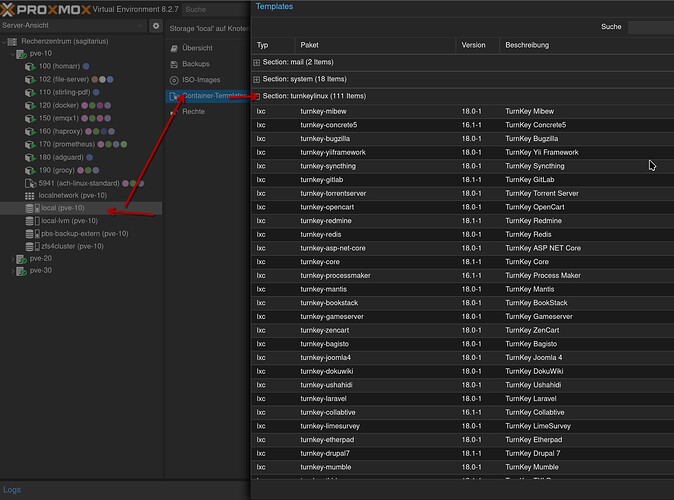Expand the pve-20 node tree

click(x=12, y=259)
